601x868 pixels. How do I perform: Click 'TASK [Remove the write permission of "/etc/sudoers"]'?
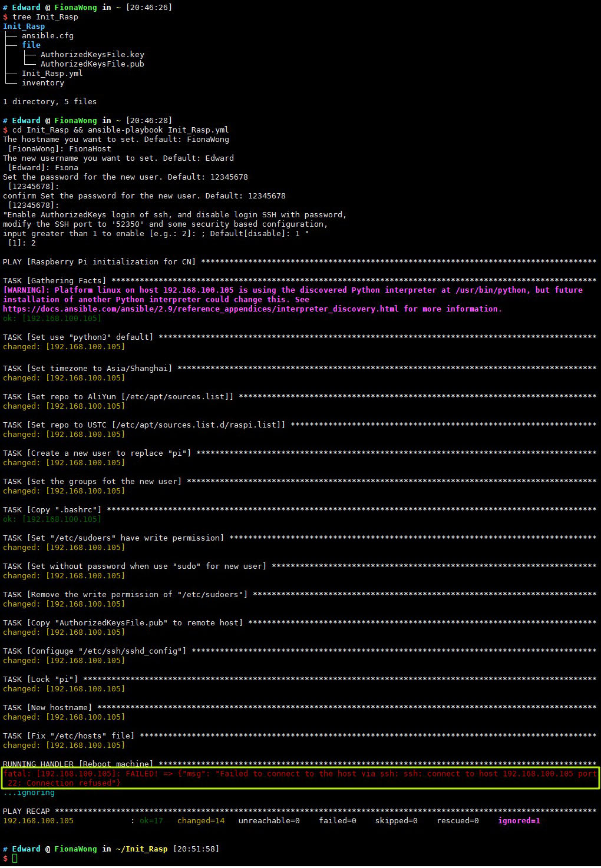click(x=299, y=595)
